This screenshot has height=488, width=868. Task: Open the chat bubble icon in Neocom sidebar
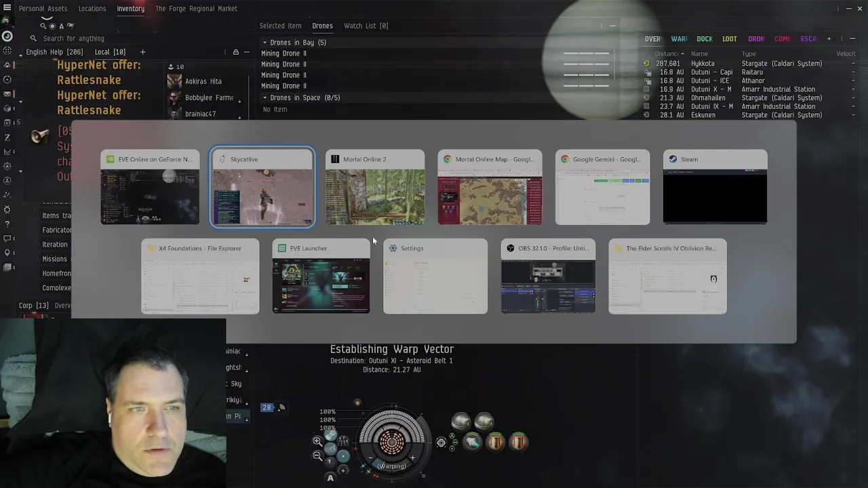click(x=7, y=238)
